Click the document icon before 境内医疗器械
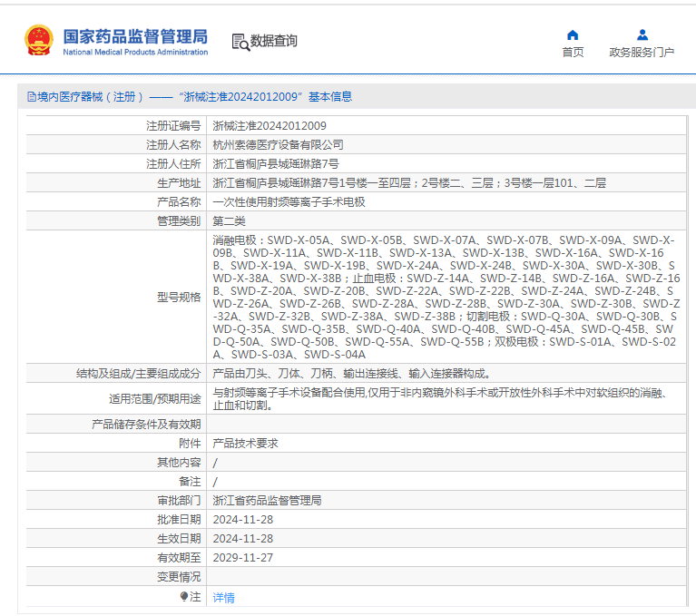 pyautogui.click(x=32, y=97)
